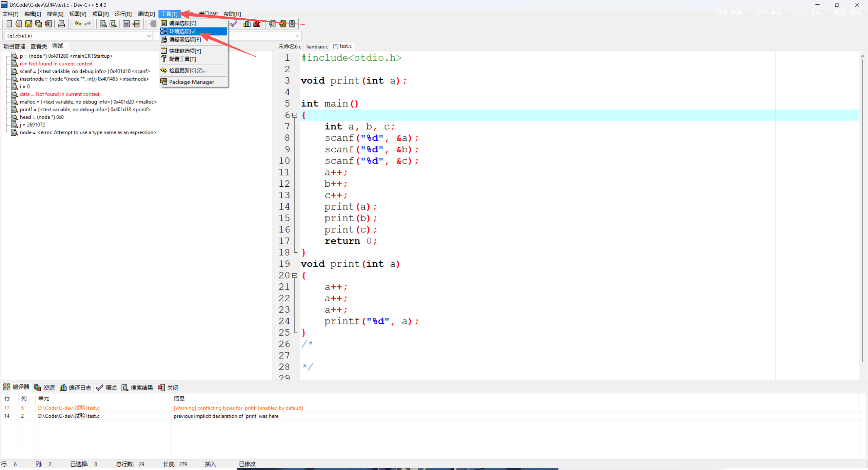Viewport: 868px width, 470px height.
Task: Click the gray Back navigation icon
Action: tap(153, 24)
